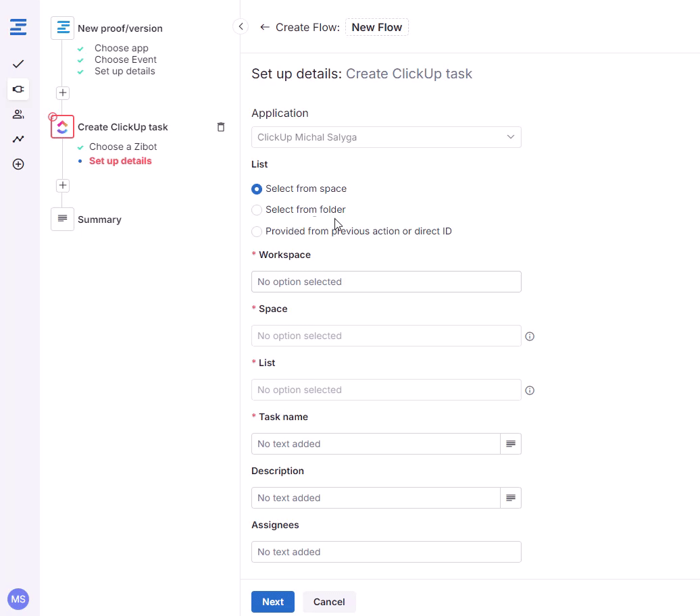Screen dimensions: 700x616
Task: Click the checkmark icon in left sidebar
Action: coord(18,64)
